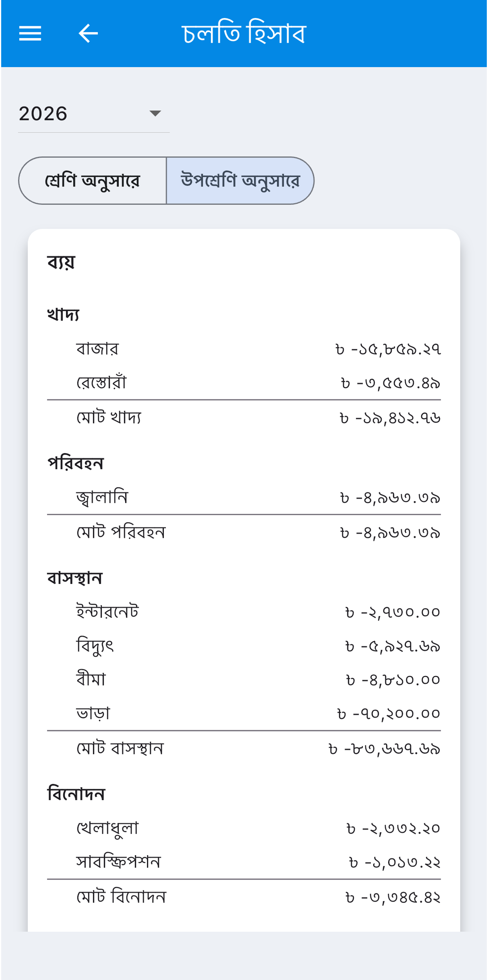Open the খেলাধুলা entertainment row

(x=244, y=828)
